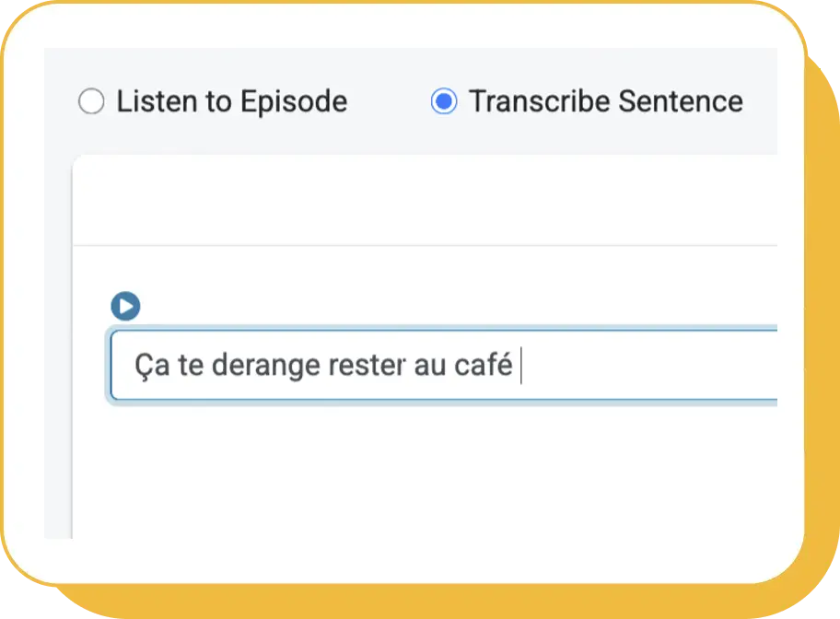This screenshot has height=619, width=840.
Task: Click the horizontal divider line in the card
Action: [424, 246]
